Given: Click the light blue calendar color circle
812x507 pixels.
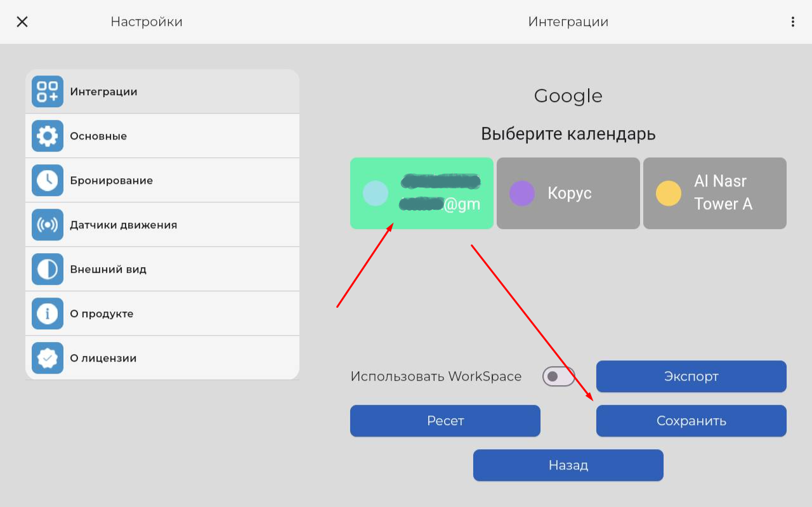Looking at the screenshot, I should click(376, 193).
